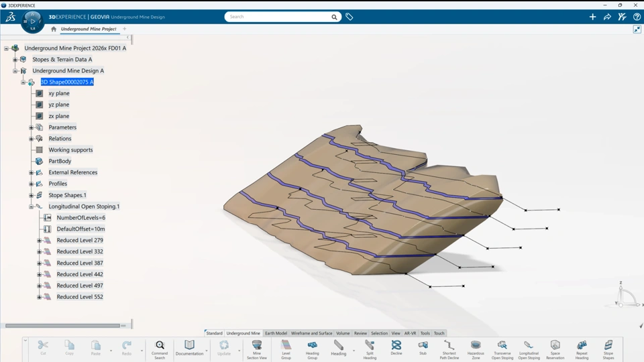Switch to the Selection tab
Viewport: 644px width, 362px height.
(x=379, y=333)
